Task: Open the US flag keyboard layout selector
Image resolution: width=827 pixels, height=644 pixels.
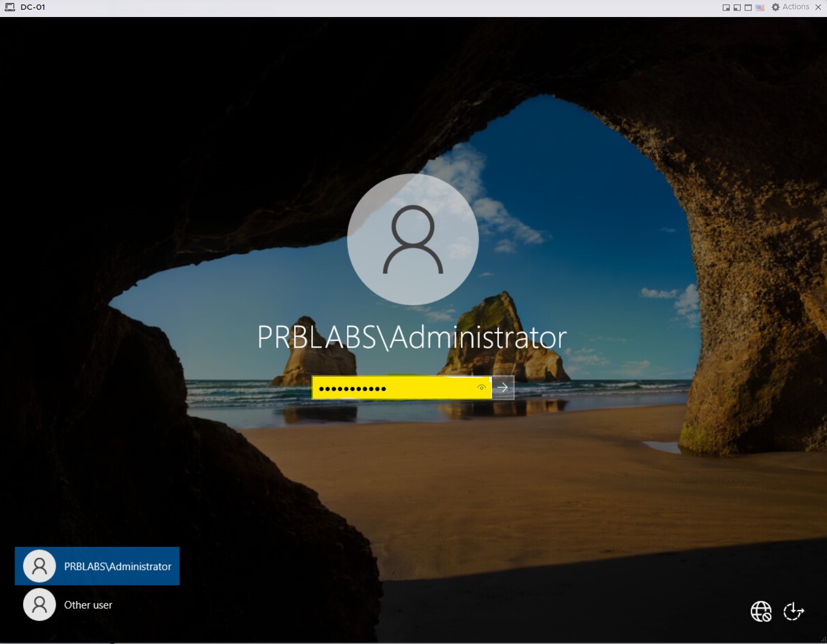Action: [760, 8]
